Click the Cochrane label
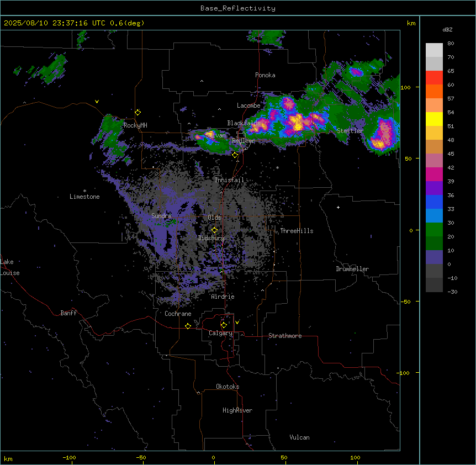 [x=178, y=314]
